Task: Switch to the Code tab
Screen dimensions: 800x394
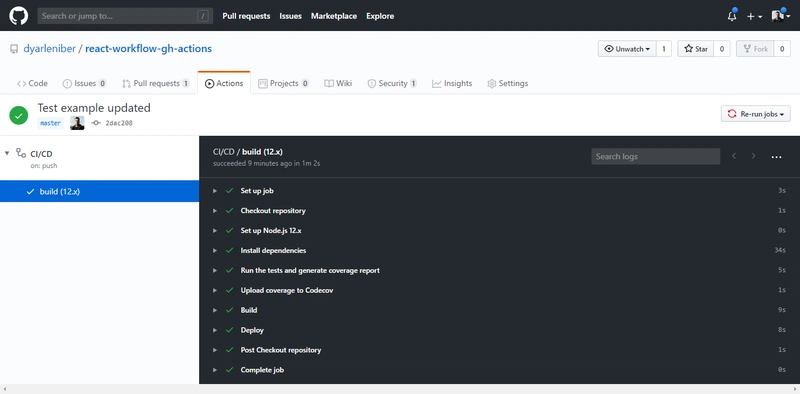Action: 32,83
